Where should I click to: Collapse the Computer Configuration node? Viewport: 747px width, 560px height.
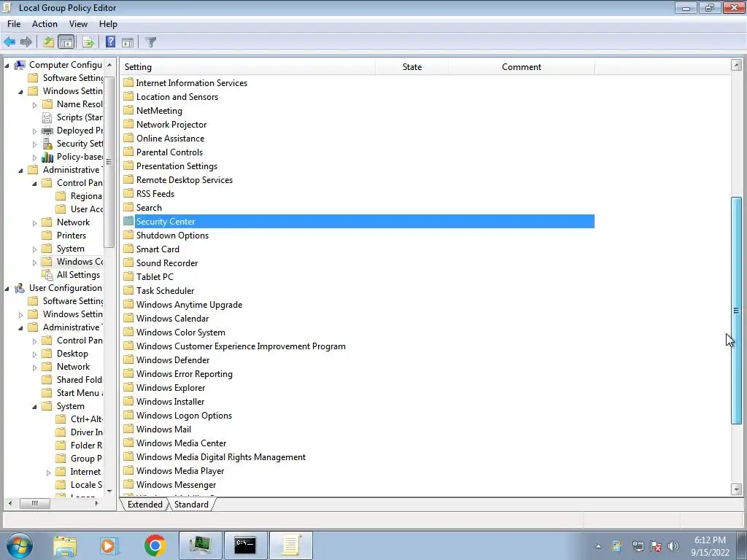tap(7, 65)
